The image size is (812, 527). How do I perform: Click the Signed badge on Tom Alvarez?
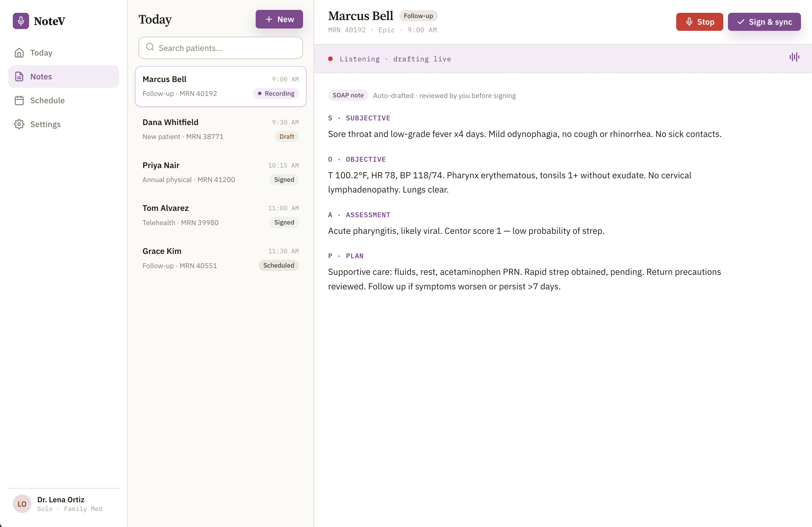point(284,222)
